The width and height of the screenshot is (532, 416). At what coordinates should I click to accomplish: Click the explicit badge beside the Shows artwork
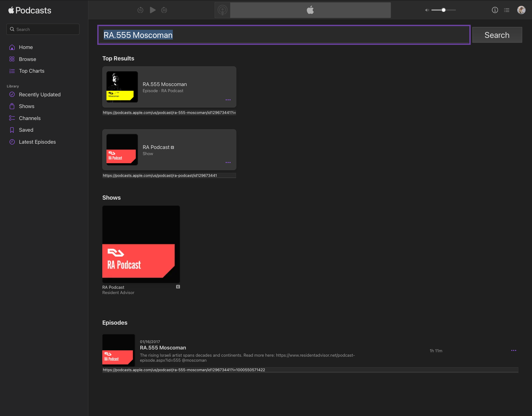pos(178,287)
